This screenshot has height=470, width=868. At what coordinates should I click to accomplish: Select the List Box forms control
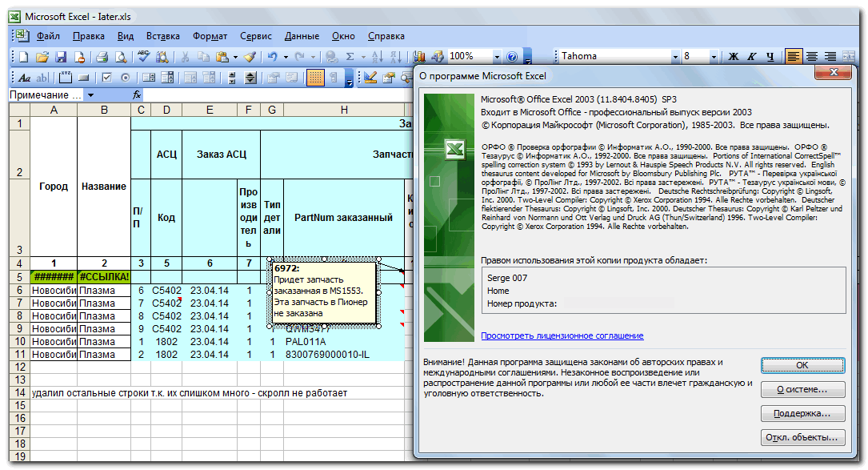click(x=149, y=78)
